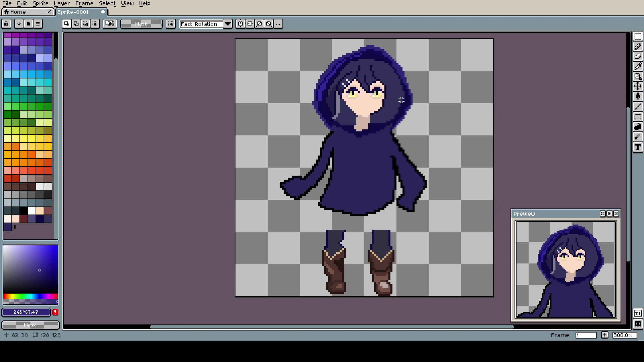This screenshot has width=644, height=362.
Task: Select the Zoom magnifier tool
Action: tap(638, 76)
